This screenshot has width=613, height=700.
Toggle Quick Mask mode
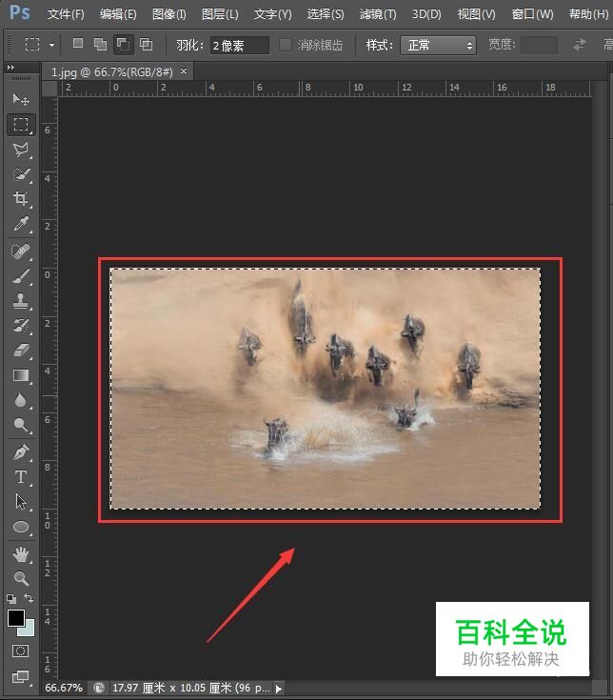pos(20,650)
